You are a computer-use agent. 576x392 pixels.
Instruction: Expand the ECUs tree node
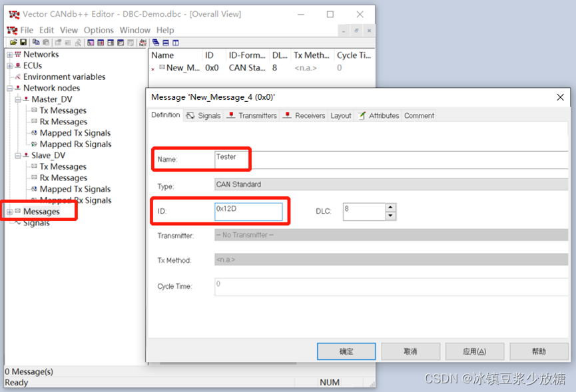[9, 66]
